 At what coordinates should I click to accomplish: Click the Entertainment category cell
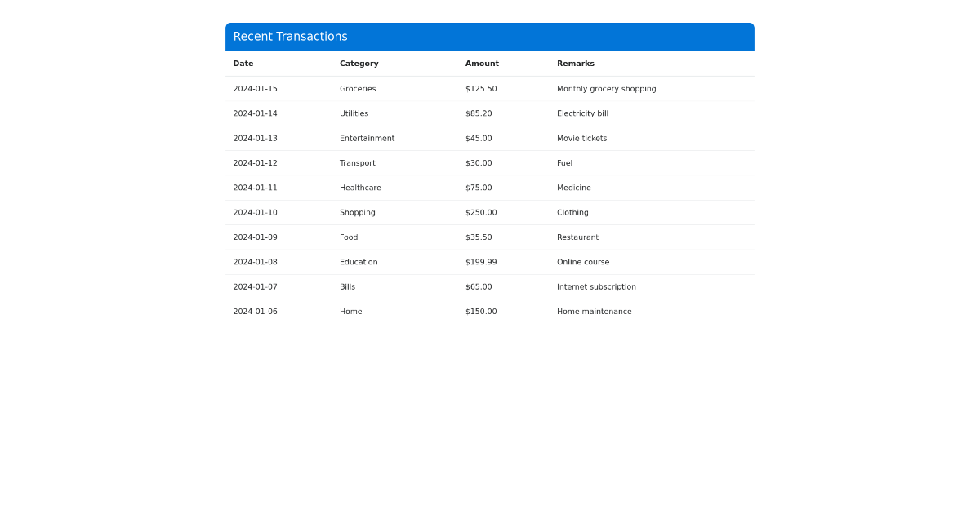pyautogui.click(x=367, y=138)
